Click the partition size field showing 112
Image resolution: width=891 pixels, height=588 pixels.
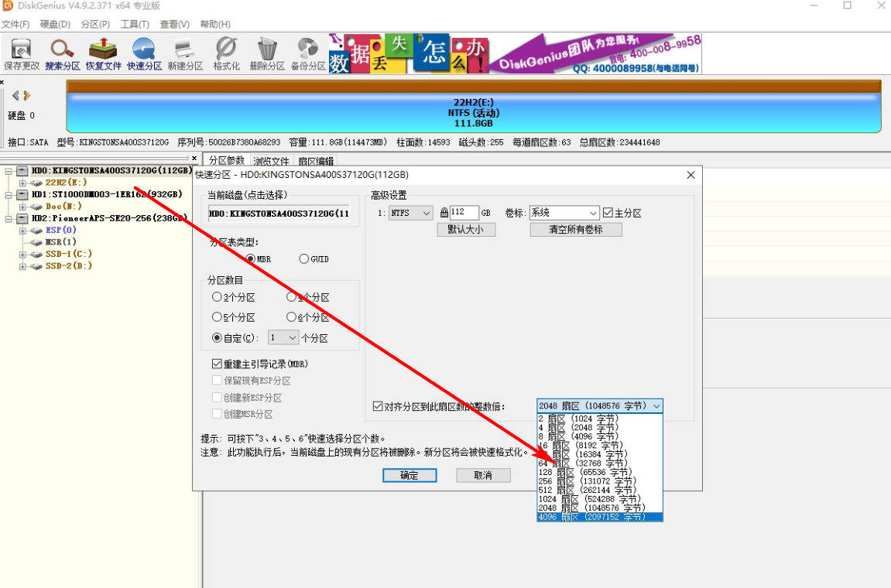point(464,213)
